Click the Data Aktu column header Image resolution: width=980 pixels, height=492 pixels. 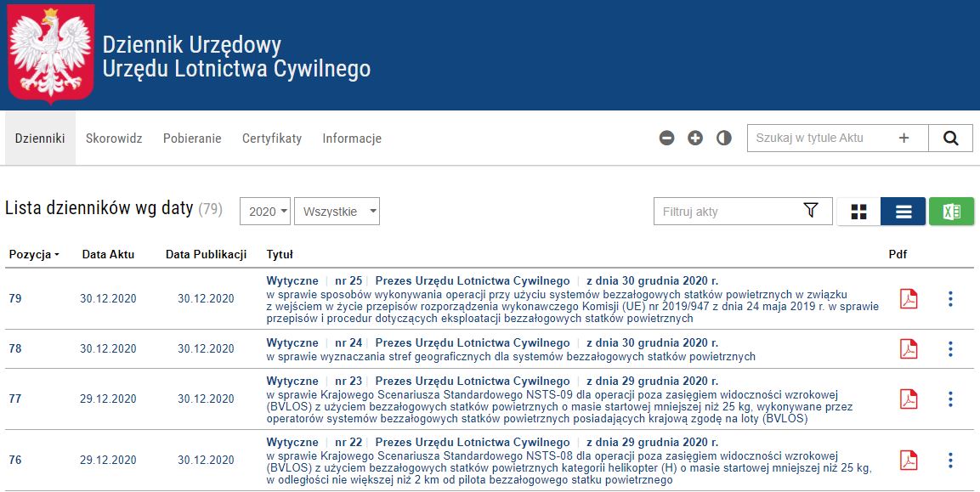(x=108, y=254)
